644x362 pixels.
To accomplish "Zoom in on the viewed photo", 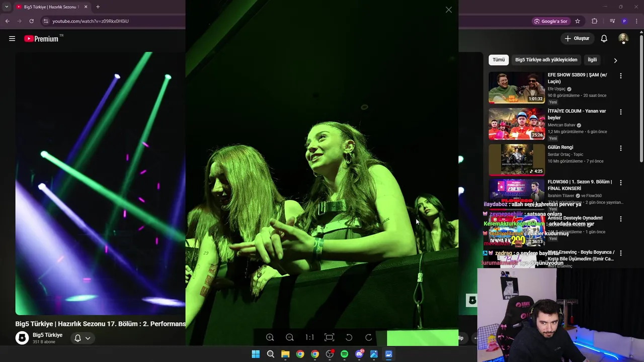I will [270, 338].
